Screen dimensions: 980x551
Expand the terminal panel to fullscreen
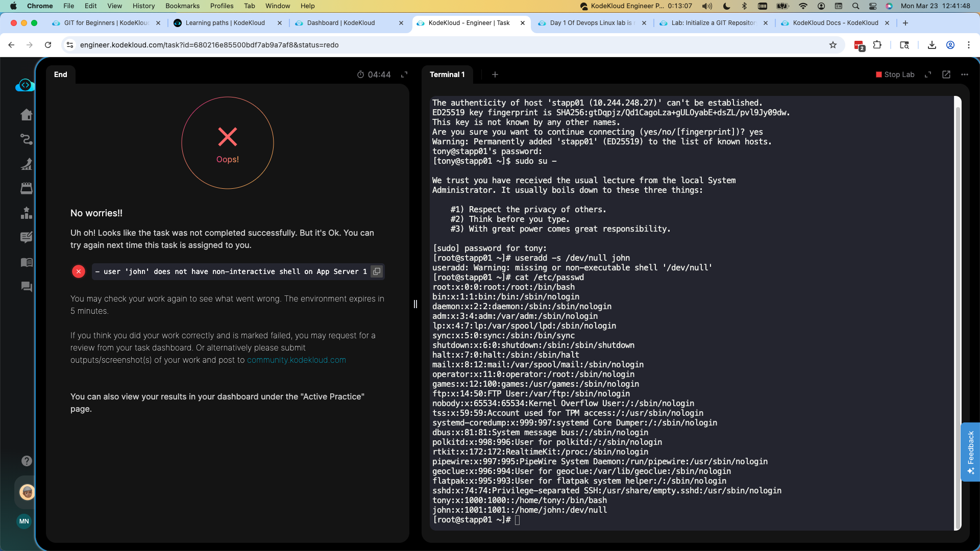click(928, 74)
